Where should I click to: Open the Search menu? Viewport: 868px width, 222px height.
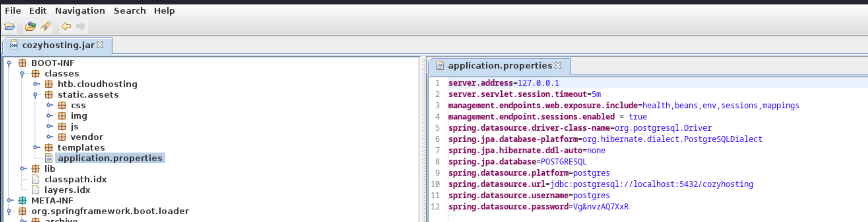(x=130, y=11)
